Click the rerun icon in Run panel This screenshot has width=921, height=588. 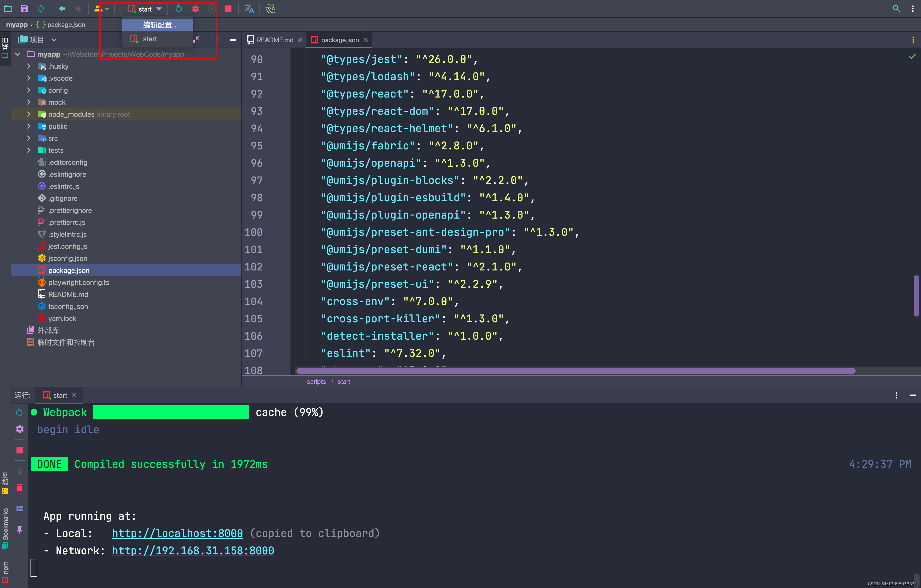click(x=19, y=412)
